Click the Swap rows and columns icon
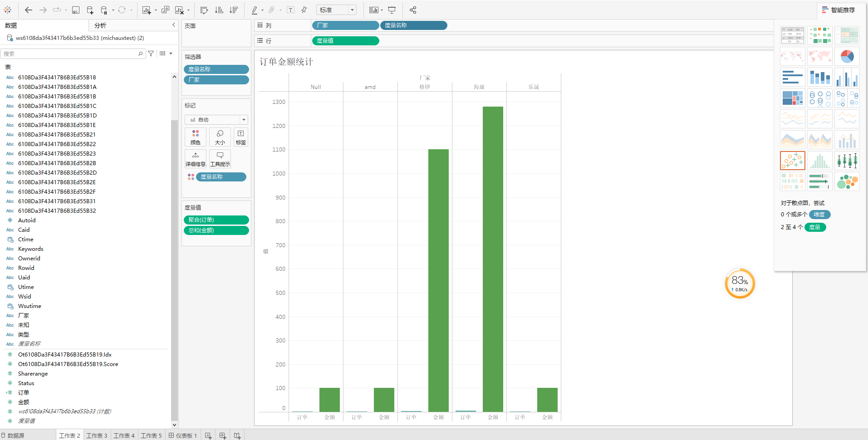Screen dimensions: 868x440 pyautogui.click(x=204, y=10)
